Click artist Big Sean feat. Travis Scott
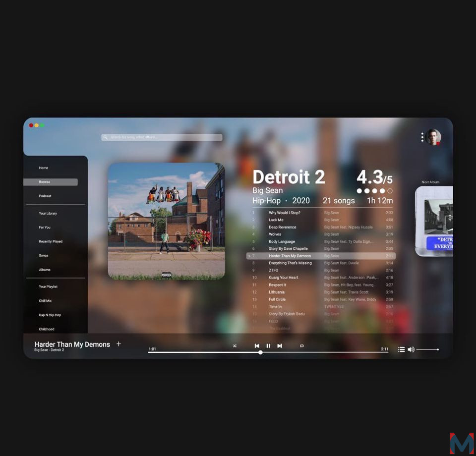The height and width of the screenshot is (456, 476). coord(346,292)
